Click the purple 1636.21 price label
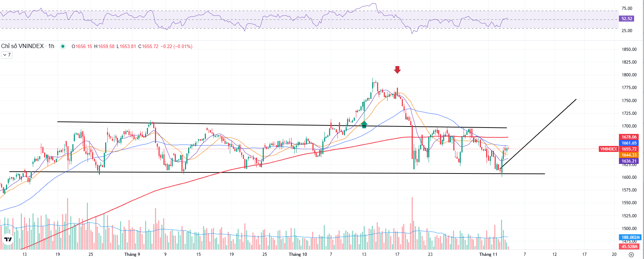 click(x=629, y=161)
